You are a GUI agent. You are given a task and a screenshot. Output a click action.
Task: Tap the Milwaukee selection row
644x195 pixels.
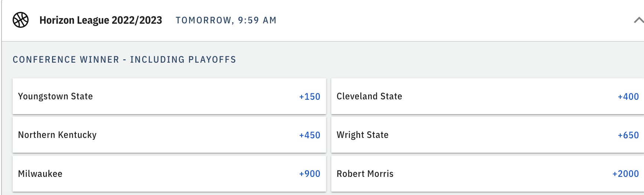169,174
